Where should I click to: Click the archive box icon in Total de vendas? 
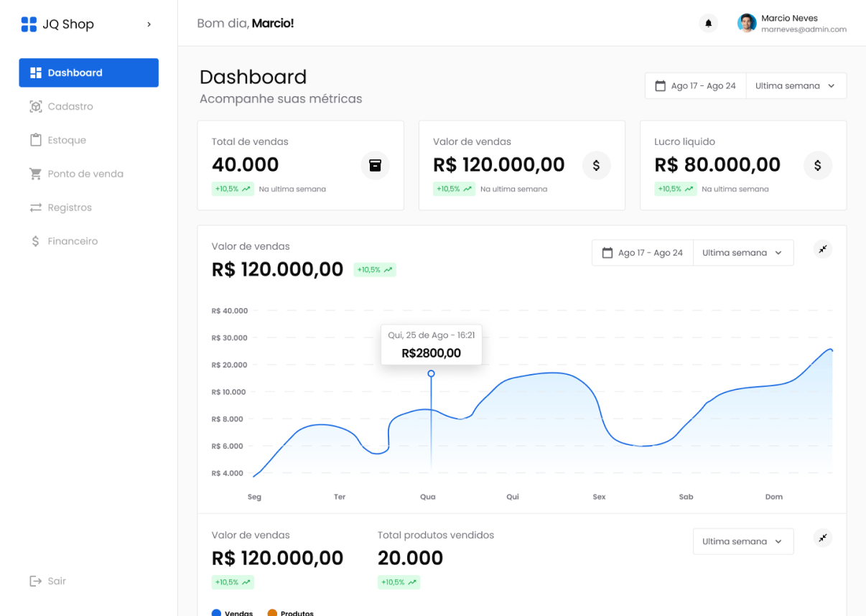coord(375,165)
